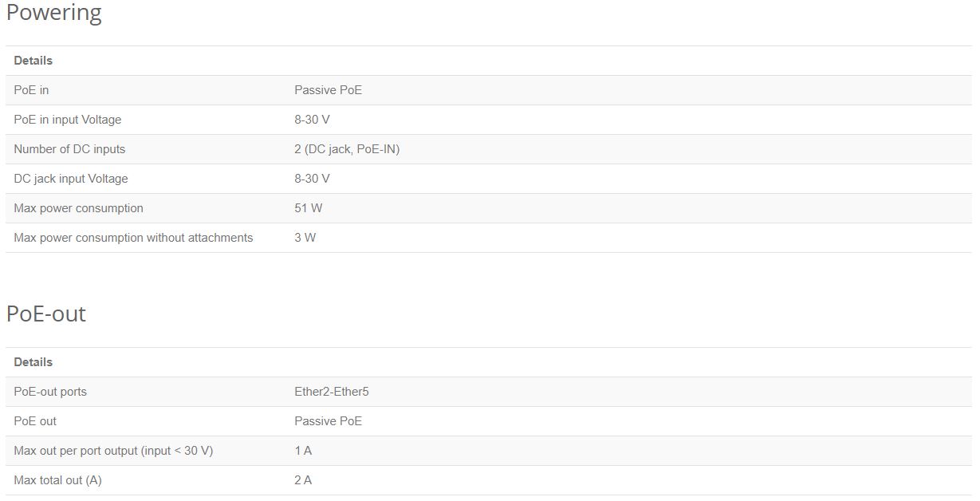
Task: Select 'Max power consumption without attachments' label
Action: [x=133, y=238]
